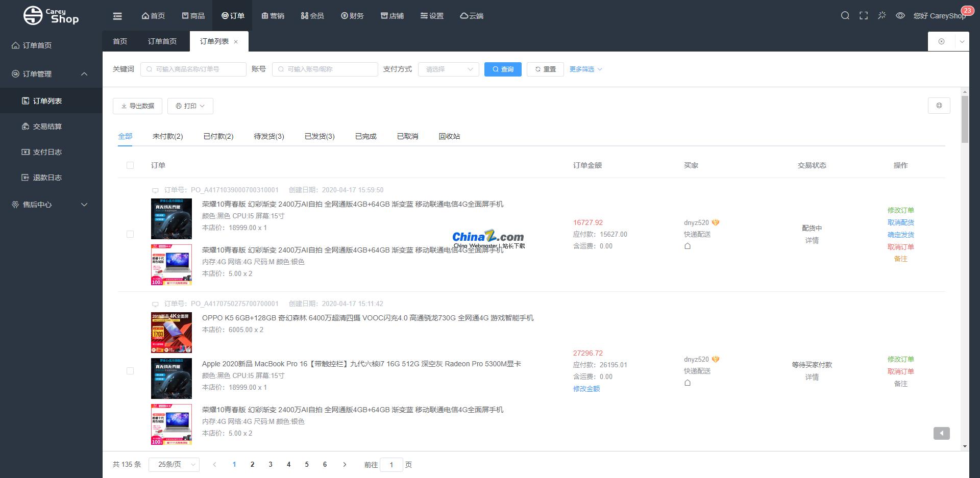The width and height of the screenshot is (980, 478).
Task: Open 店铺 menu in top navigation
Action: coord(393,16)
